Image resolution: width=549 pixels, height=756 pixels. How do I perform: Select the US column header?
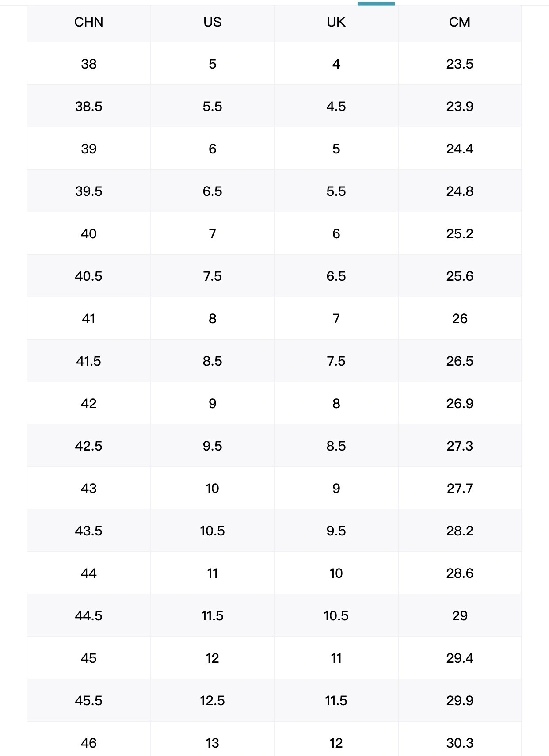tap(212, 22)
